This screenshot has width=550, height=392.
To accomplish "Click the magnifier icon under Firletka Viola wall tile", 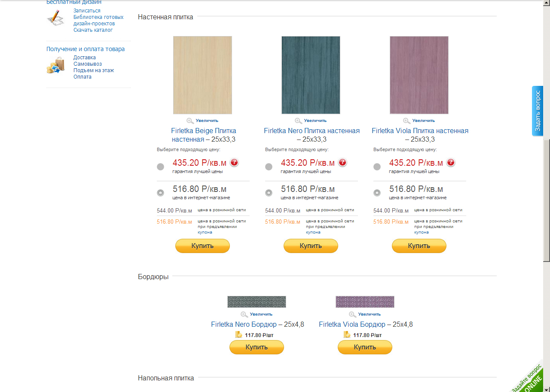I will (x=407, y=121).
